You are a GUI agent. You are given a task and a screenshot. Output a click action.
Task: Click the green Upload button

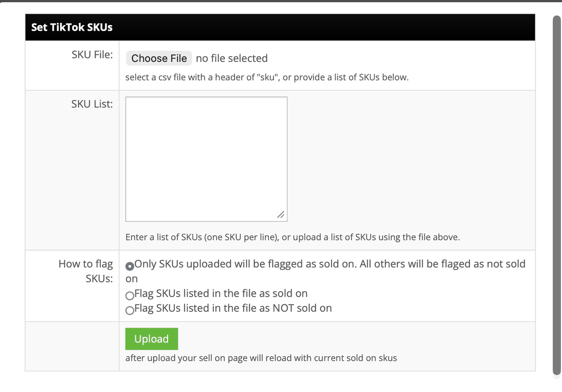coord(152,338)
